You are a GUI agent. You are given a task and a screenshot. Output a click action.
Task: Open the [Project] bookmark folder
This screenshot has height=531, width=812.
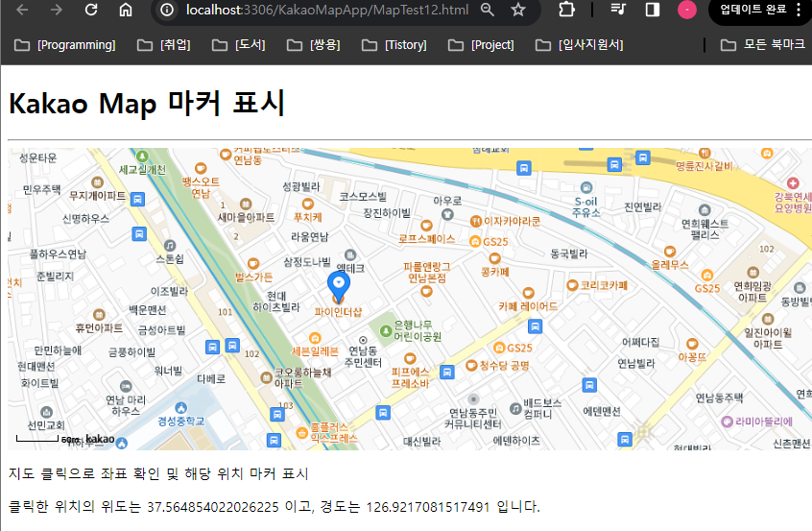[482, 45]
